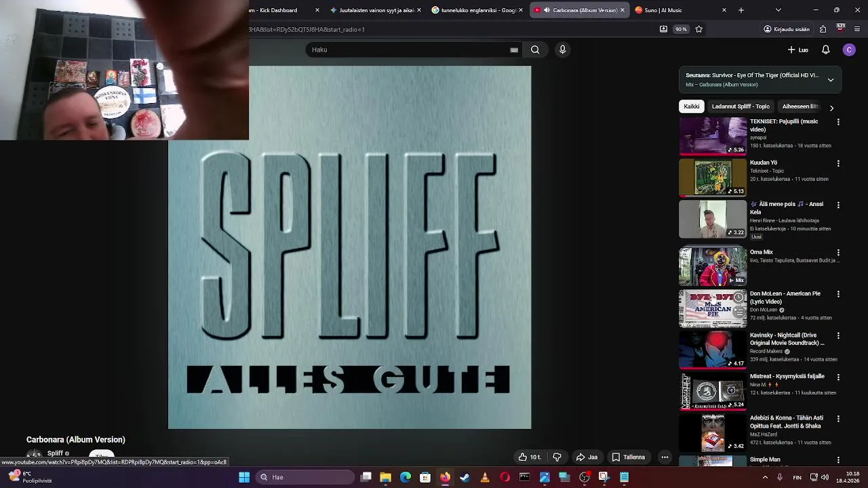Expand the Seuraava up-next playlist panel
This screenshot has height=488, width=868.
(830, 80)
